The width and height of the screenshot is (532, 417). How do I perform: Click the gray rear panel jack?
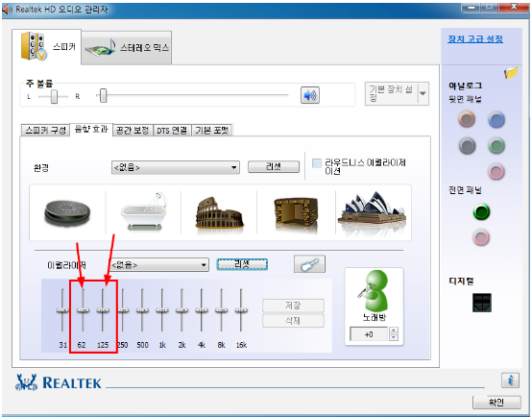coord(467,146)
